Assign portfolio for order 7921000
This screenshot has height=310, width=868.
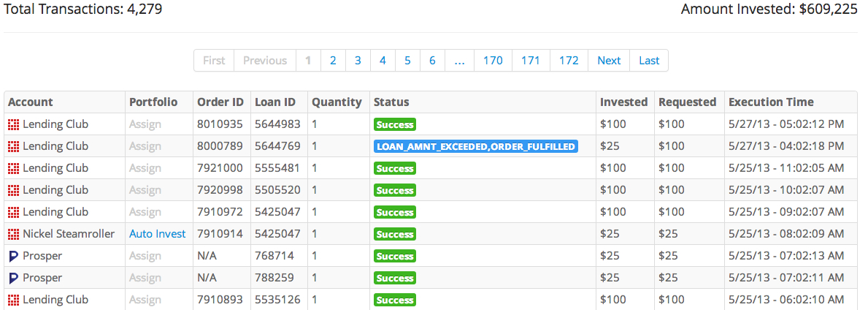145,168
